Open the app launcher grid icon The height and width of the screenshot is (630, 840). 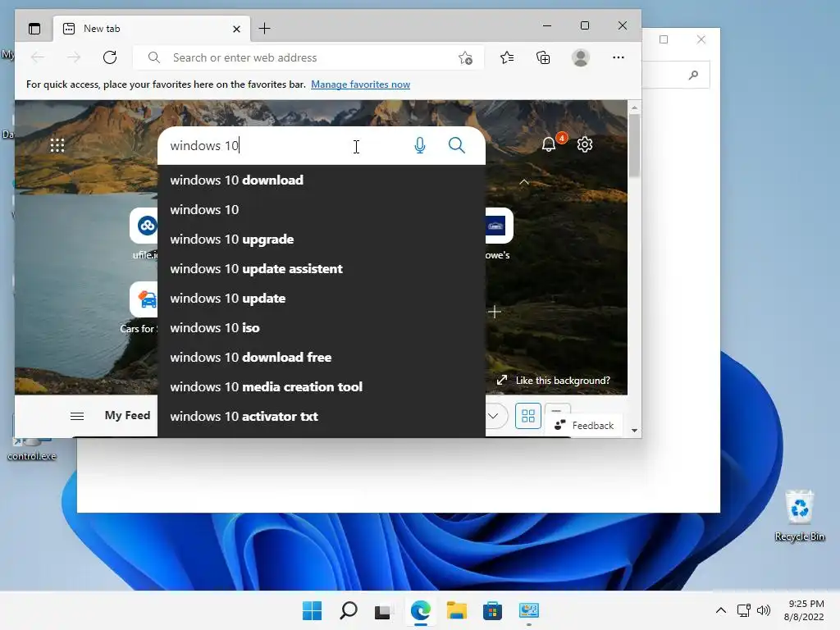(57, 145)
